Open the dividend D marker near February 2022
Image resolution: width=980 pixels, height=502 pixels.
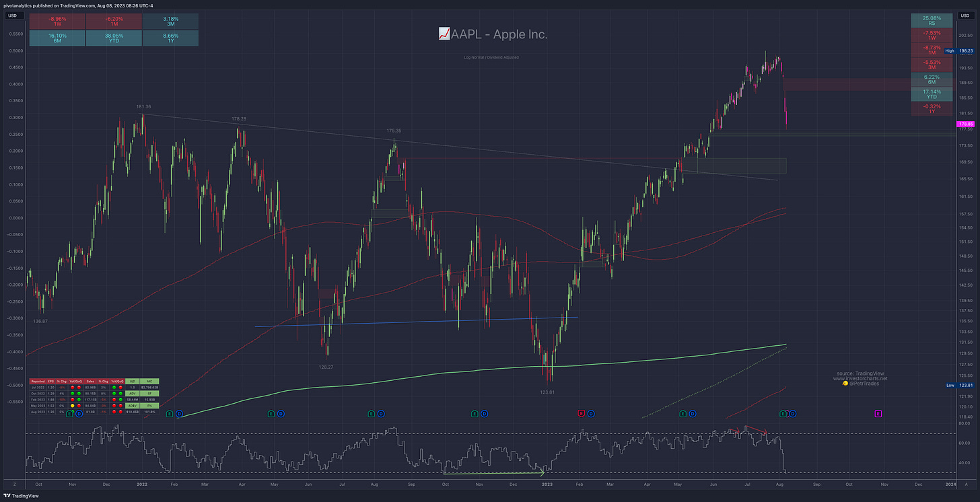pyautogui.click(x=179, y=414)
